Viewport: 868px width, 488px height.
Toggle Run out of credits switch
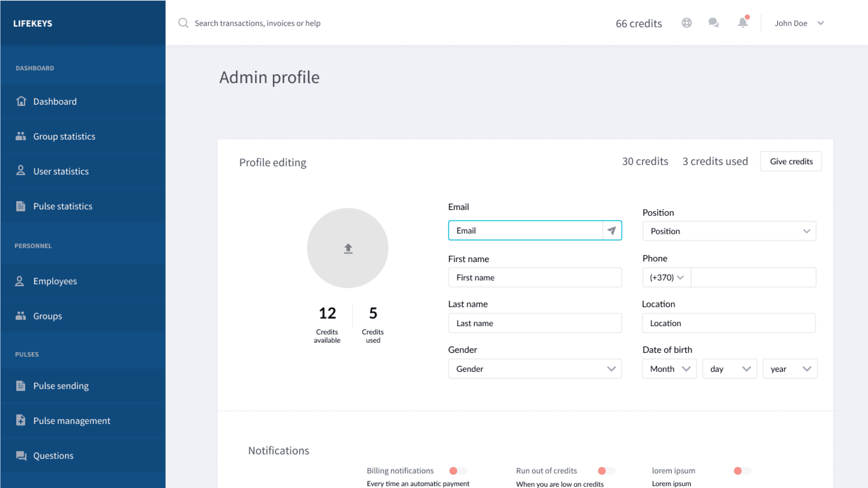[x=606, y=471]
